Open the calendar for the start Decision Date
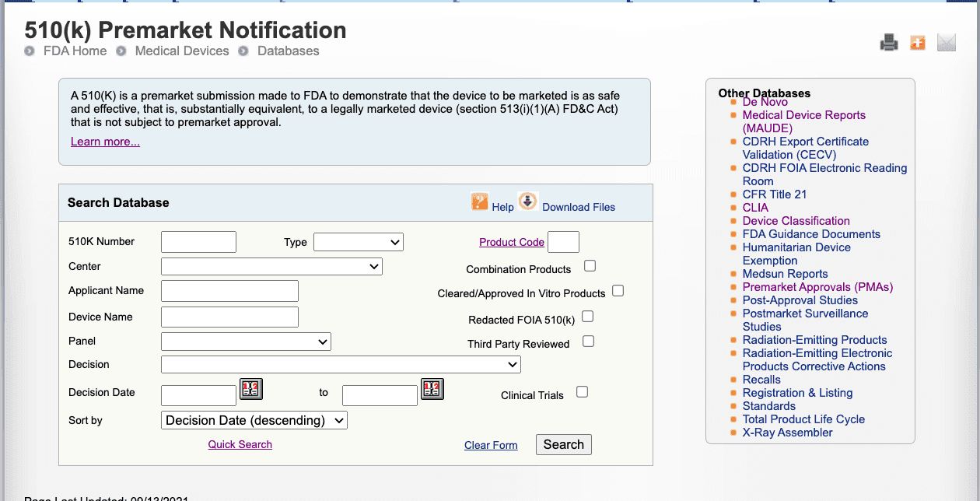Viewport: 980px width, 501px height. point(251,388)
